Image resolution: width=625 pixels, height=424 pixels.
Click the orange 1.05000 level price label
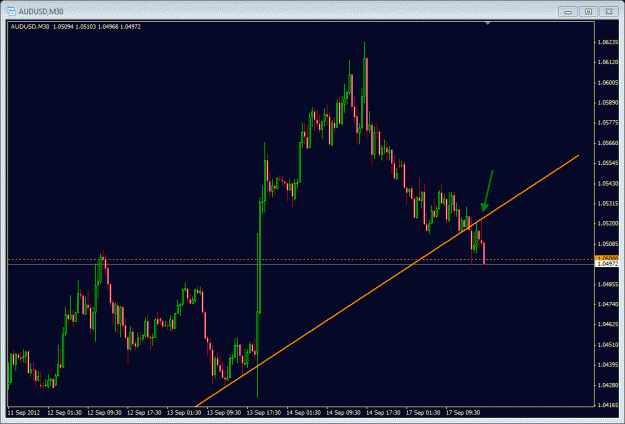607,259
